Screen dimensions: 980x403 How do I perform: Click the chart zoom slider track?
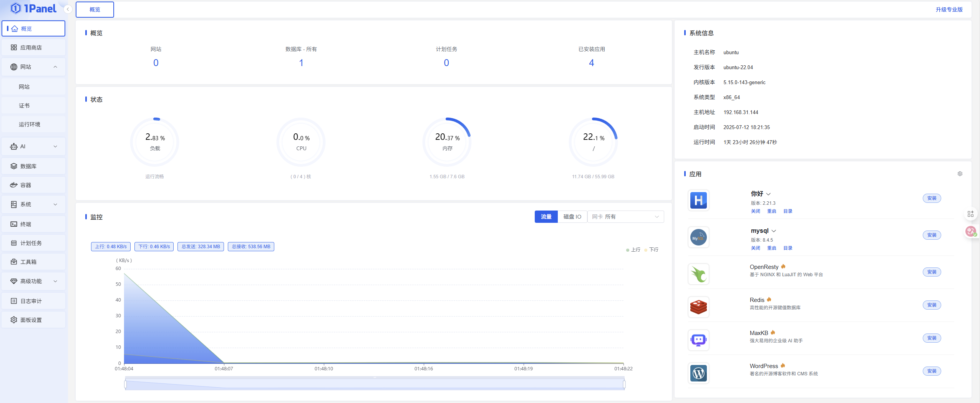tap(375, 385)
